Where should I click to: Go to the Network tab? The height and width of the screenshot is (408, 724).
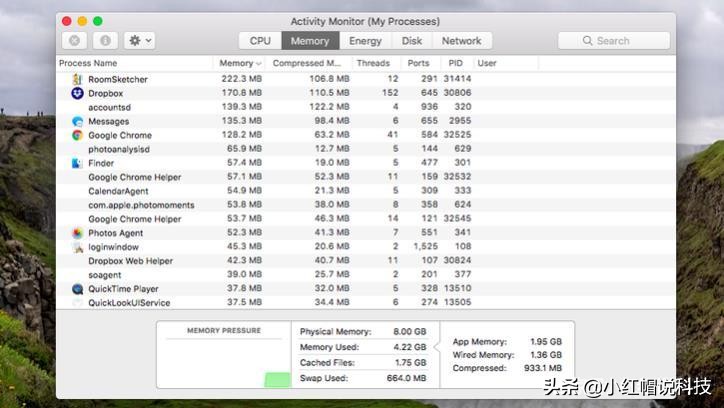pyautogui.click(x=462, y=41)
